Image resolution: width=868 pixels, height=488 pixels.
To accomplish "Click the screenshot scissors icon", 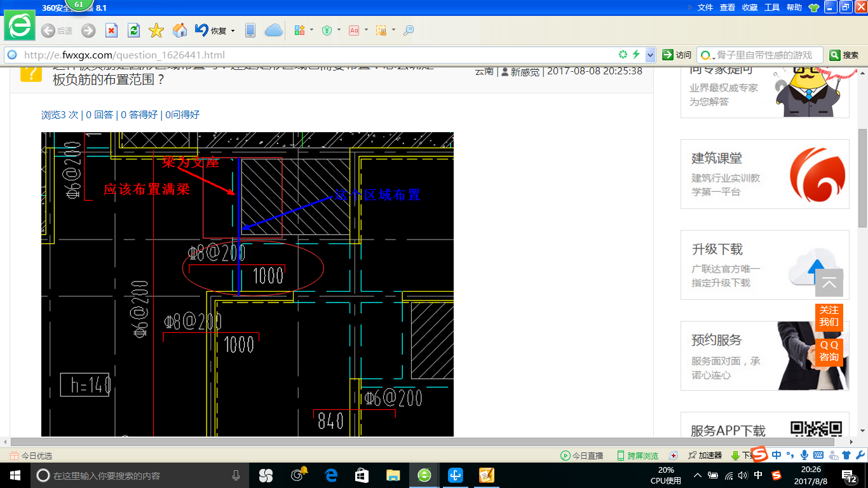I will 381,30.
